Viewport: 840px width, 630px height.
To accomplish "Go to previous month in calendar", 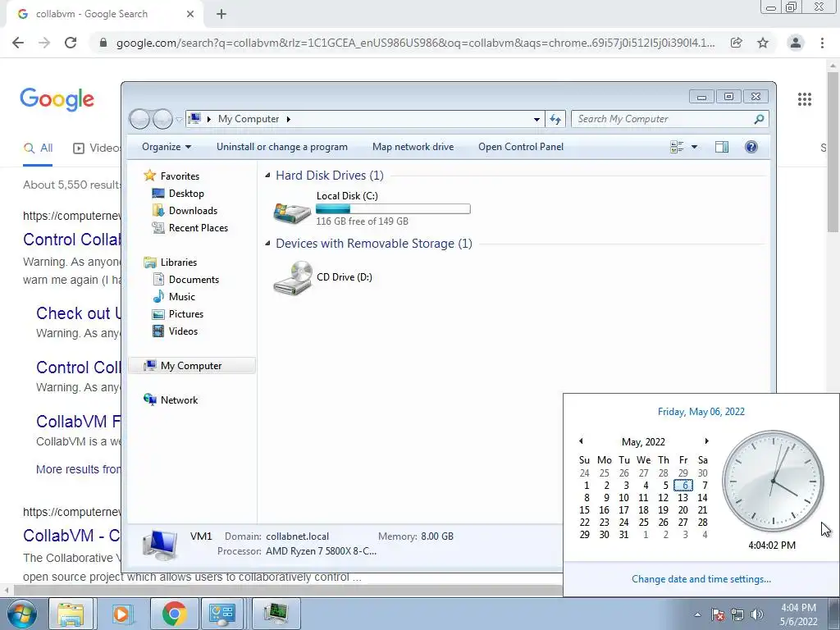I will pyautogui.click(x=581, y=441).
